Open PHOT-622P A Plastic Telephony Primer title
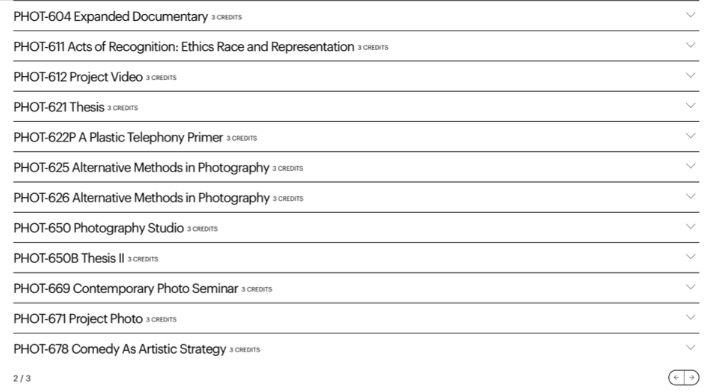The width and height of the screenshot is (708, 392). [x=118, y=138]
